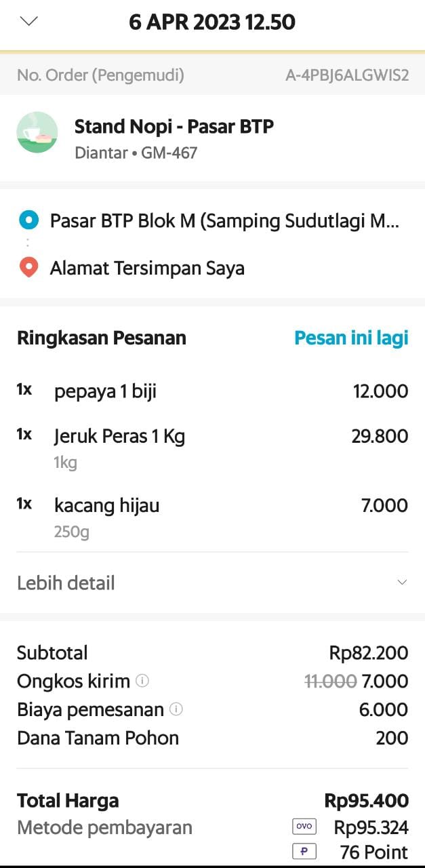This screenshot has height=868, width=425.
Task: Tap the 6 APR 2023 12.50 header
Action: pos(212,22)
